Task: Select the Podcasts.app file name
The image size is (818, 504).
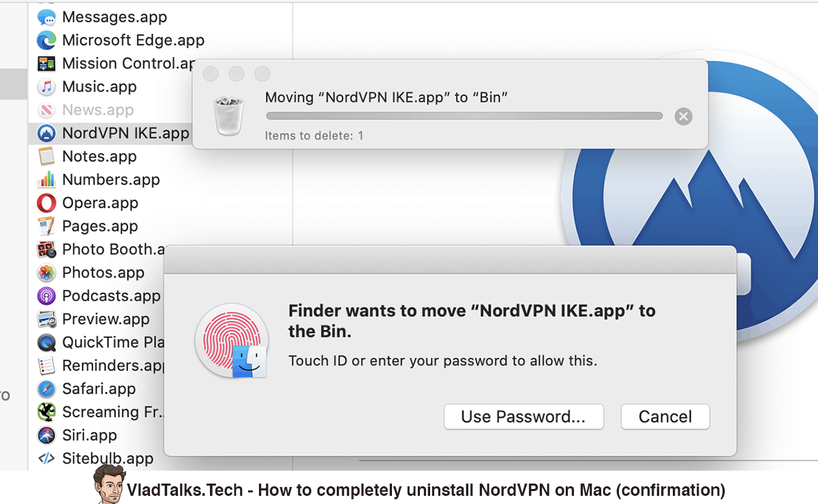Action: click(112, 296)
